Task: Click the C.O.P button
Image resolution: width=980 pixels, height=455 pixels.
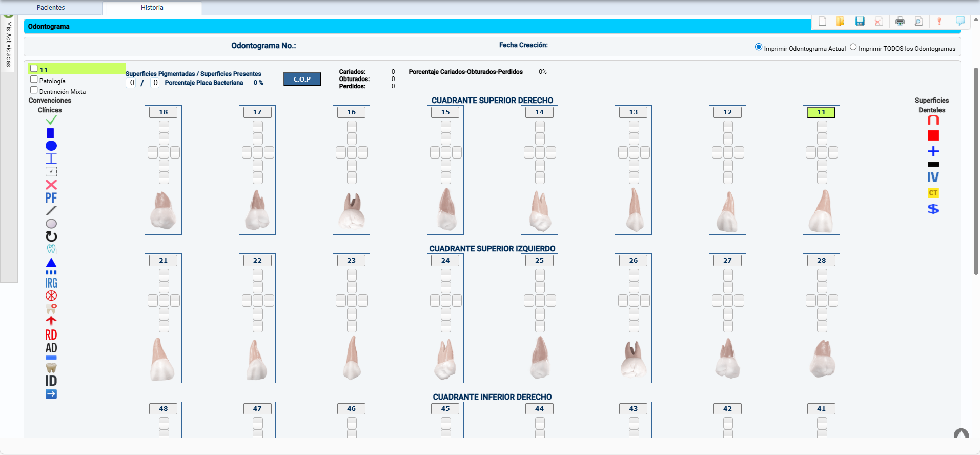Action: coord(302,79)
